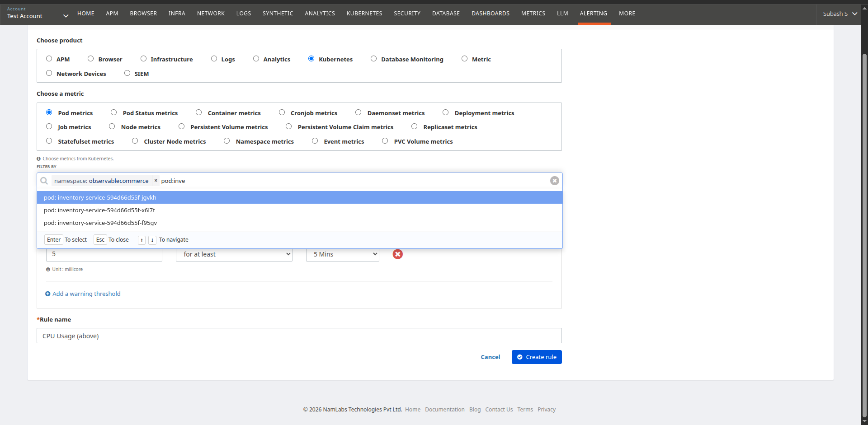Viewport: 868px width, 425px height.
Task: Select pod inventory-service-594d66d55f-x6l7t suggestion
Action: (x=300, y=210)
